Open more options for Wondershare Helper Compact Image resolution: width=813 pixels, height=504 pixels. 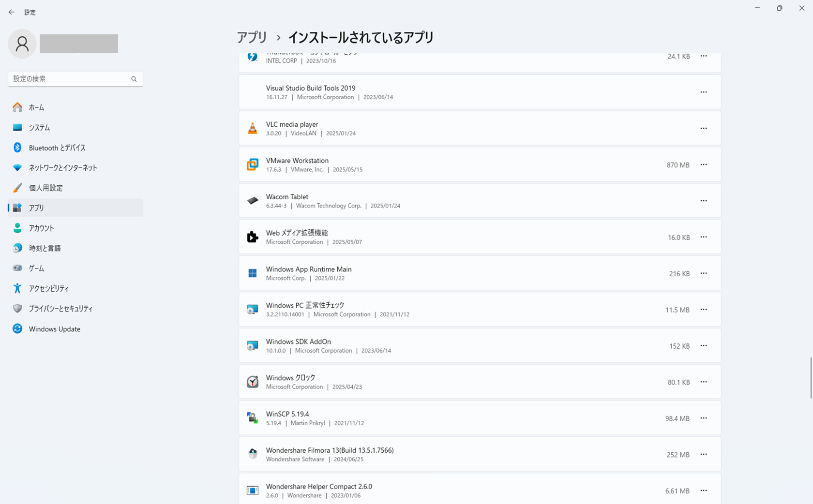(704, 490)
